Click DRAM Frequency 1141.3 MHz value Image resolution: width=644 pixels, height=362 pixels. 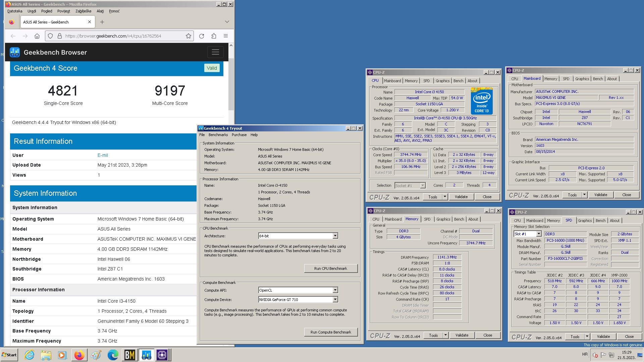(447, 257)
